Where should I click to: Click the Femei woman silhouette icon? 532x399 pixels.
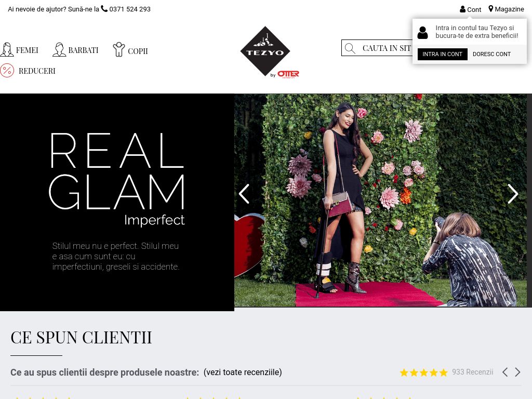[x=7, y=49]
